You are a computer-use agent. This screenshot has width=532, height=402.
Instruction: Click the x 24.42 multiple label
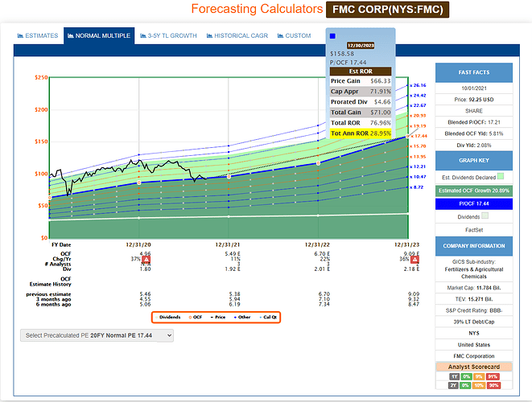[x=418, y=96]
